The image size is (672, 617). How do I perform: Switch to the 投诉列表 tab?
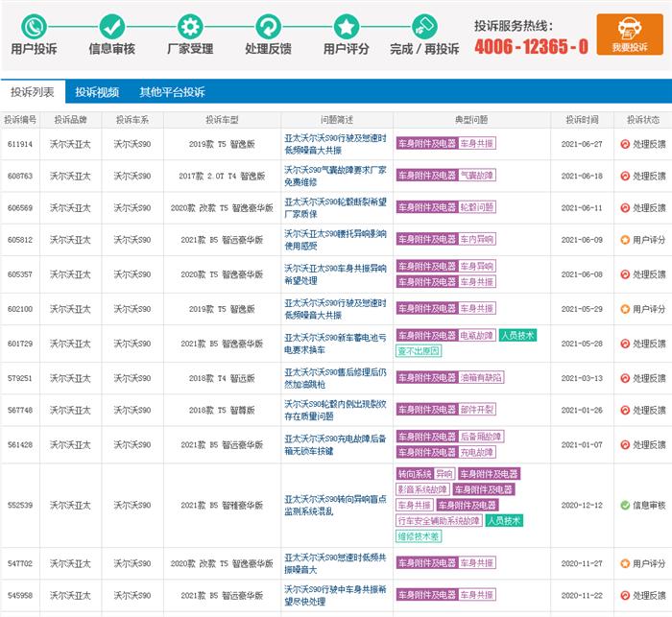tap(33, 92)
